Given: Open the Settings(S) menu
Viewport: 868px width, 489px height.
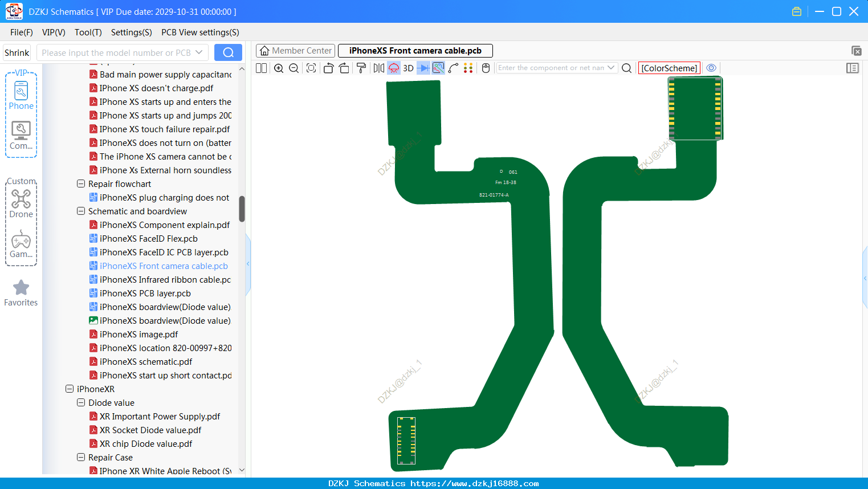Looking at the screenshot, I should [x=132, y=32].
